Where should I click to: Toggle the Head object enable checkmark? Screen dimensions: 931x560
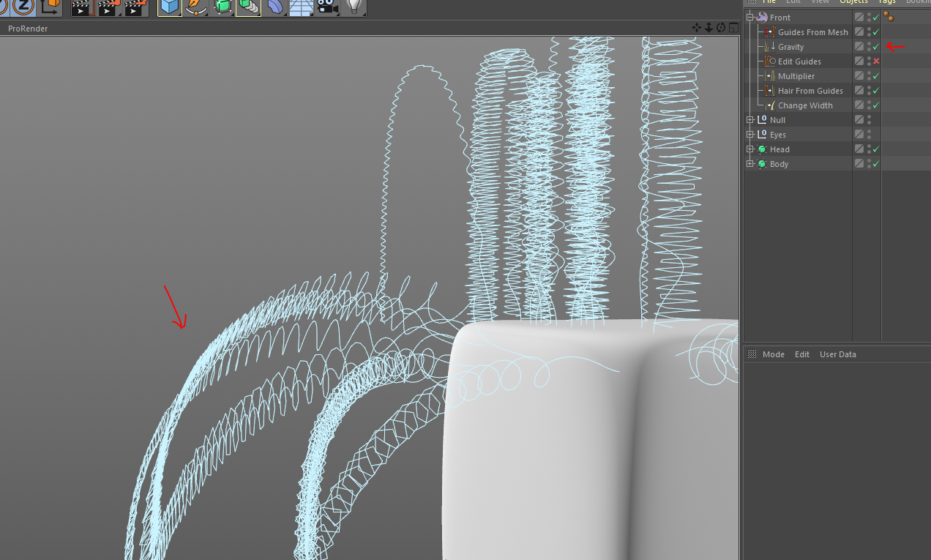876,149
